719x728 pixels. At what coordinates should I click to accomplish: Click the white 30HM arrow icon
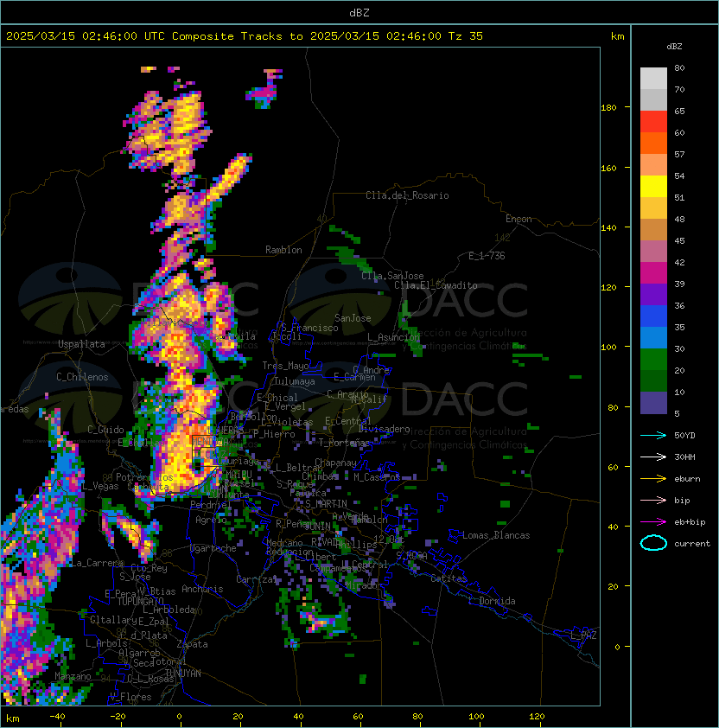[x=653, y=457]
